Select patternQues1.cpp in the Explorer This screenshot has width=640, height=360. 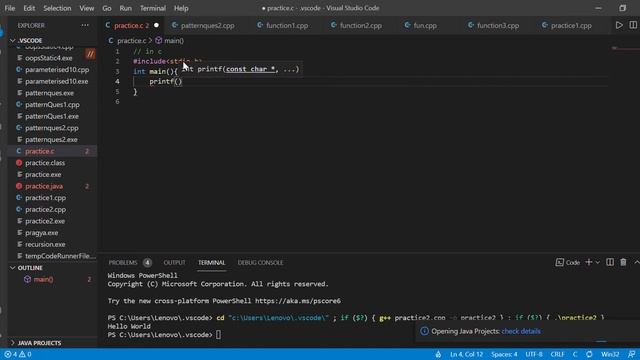[52, 104]
